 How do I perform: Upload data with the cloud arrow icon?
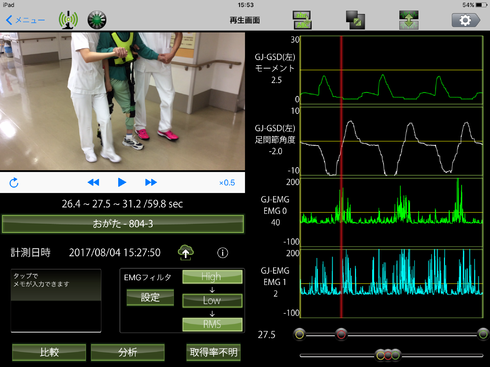[x=186, y=252]
